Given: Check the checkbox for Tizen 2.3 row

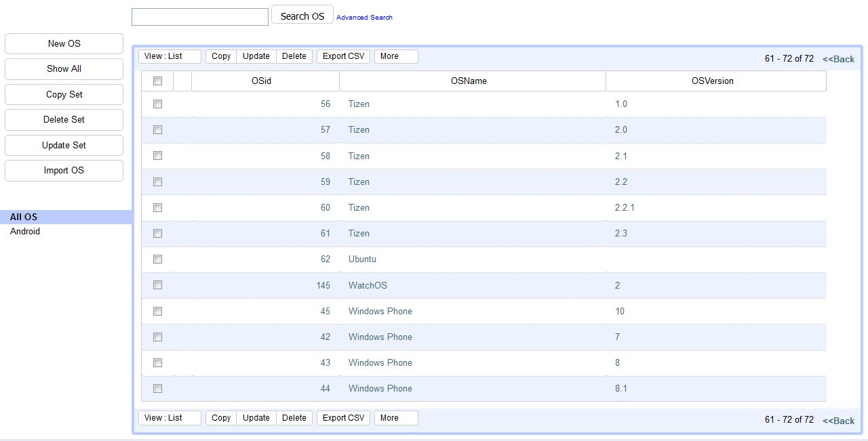Looking at the screenshot, I should pos(158,233).
